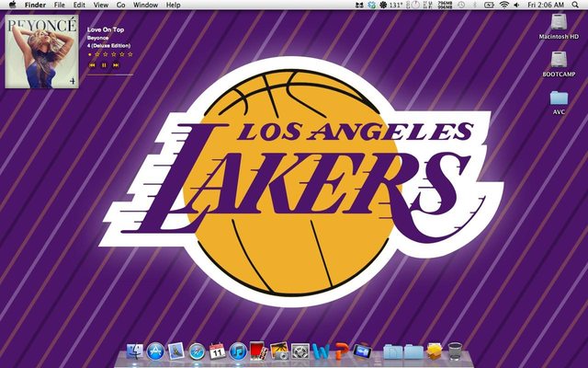Open System Preferences gear in the Dock

tap(300, 351)
